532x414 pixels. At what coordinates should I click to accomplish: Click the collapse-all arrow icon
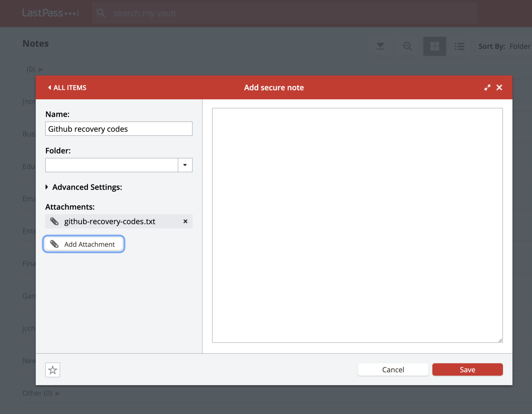tap(380, 46)
